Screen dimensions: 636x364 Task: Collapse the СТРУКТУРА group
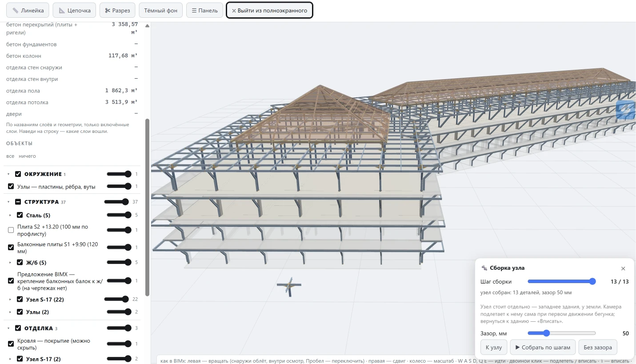click(8, 202)
